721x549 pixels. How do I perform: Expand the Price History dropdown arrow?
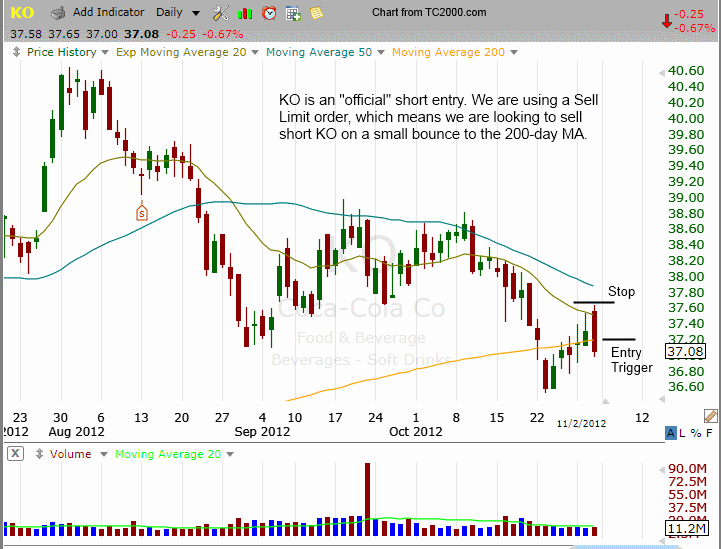(105, 52)
